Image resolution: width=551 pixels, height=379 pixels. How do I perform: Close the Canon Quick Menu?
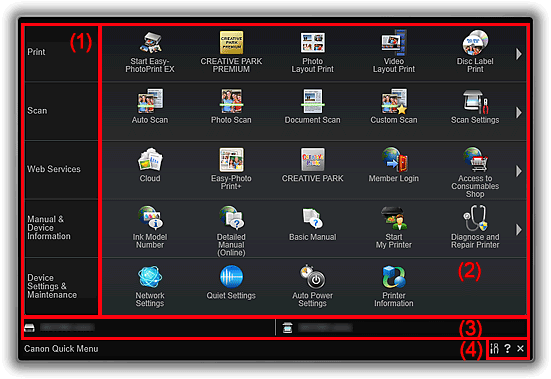click(x=520, y=348)
